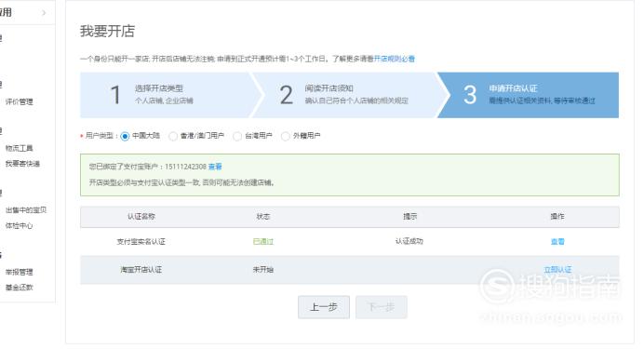
Task: Click the 支付宝实名认证 row name
Action: 141,241
